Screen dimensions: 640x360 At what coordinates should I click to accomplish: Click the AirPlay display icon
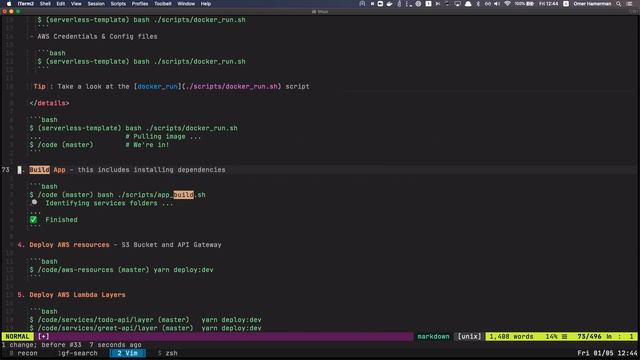[458, 4]
